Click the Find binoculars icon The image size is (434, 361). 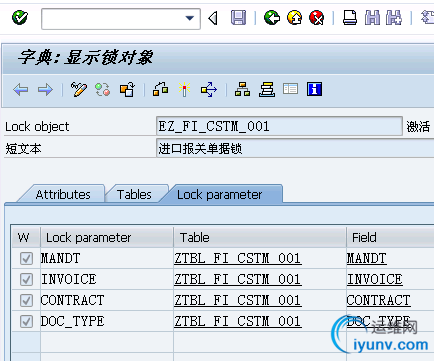point(372,18)
